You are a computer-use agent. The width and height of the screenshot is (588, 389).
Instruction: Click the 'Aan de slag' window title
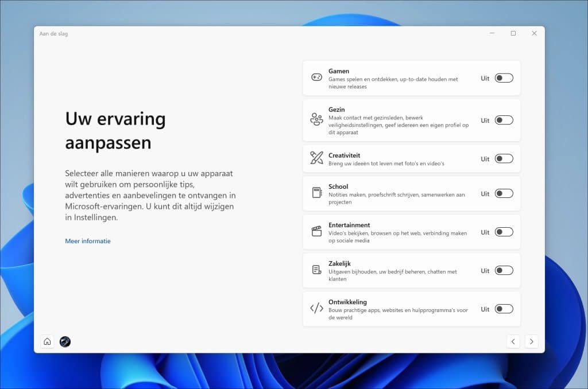[53, 34]
